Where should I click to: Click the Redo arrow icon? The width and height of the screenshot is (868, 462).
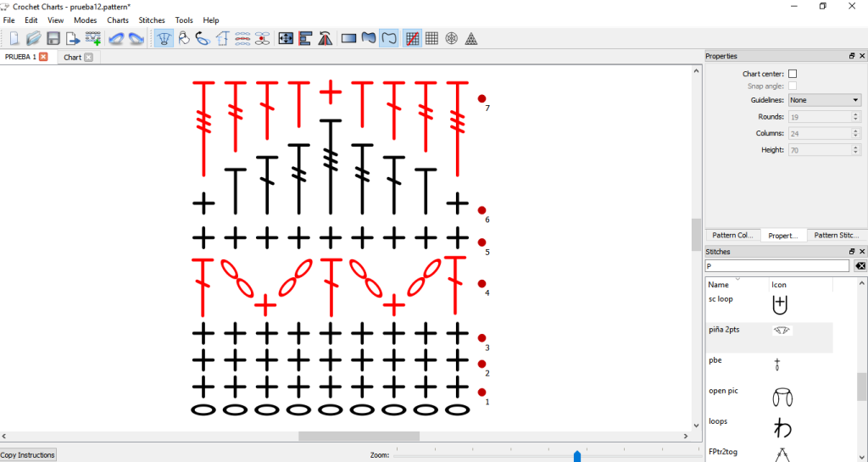click(136, 38)
